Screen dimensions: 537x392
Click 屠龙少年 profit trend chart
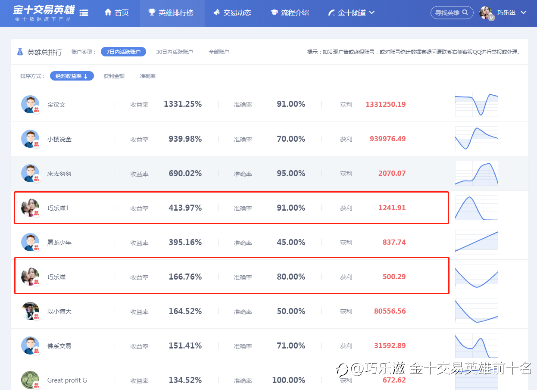pyautogui.click(x=477, y=242)
